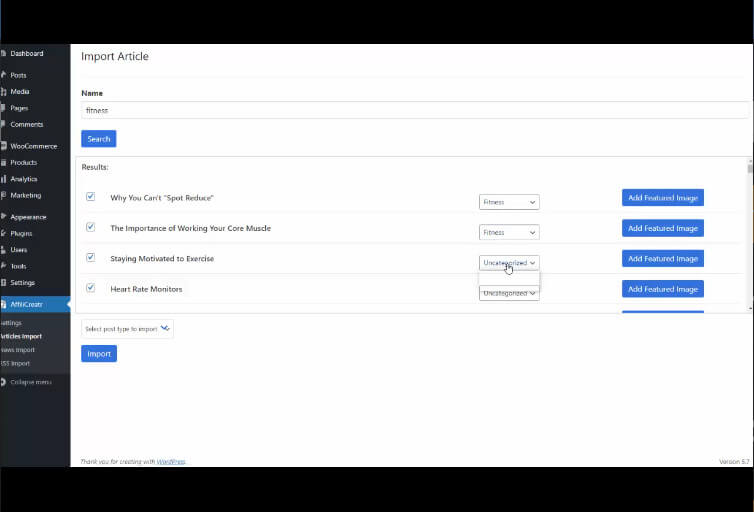This screenshot has width=754, height=512.
Task: Click the Products icon in sidebar
Action: 3,162
